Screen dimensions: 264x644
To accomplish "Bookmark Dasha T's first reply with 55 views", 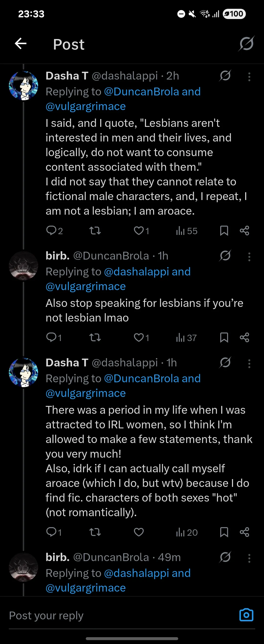I will [224, 231].
